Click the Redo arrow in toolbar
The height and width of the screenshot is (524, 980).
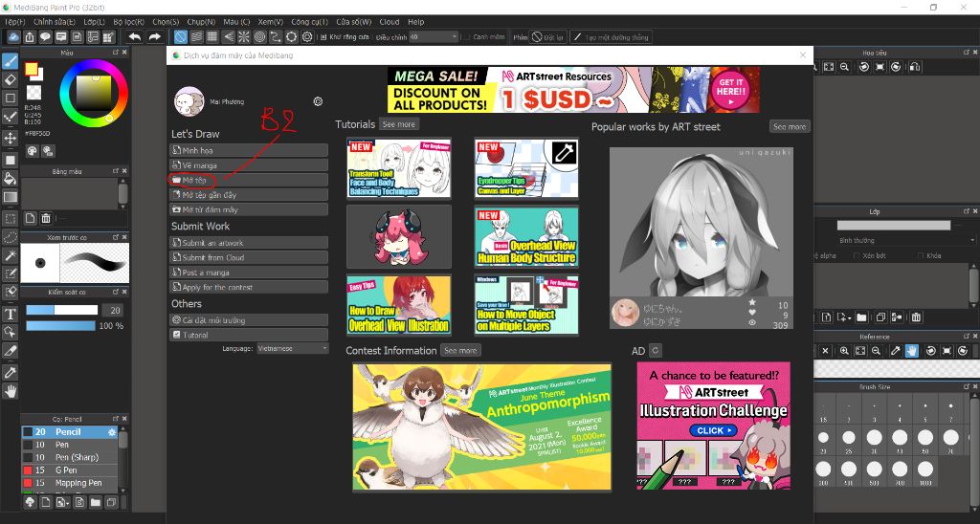(154, 37)
